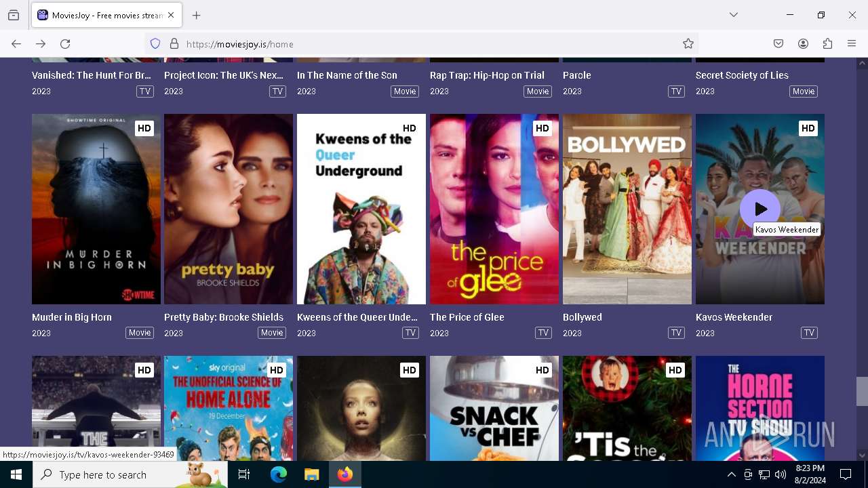This screenshot has width=868, height=488.
Task: Click the site security padlock icon
Action: tap(174, 44)
